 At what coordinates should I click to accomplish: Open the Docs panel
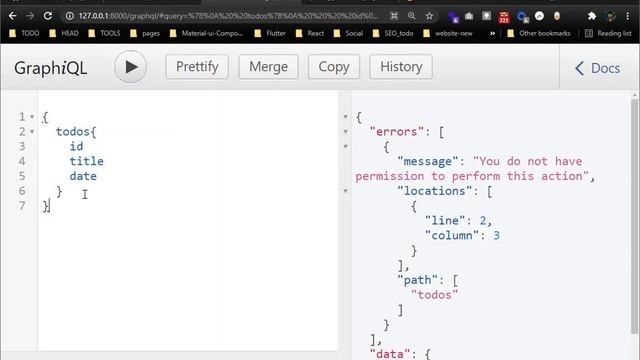point(598,68)
